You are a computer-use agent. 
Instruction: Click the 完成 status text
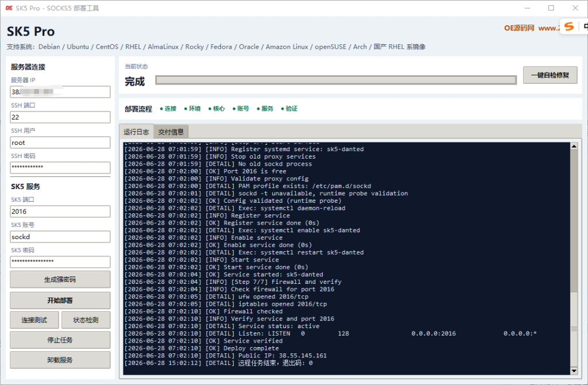pyautogui.click(x=134, y=82)
